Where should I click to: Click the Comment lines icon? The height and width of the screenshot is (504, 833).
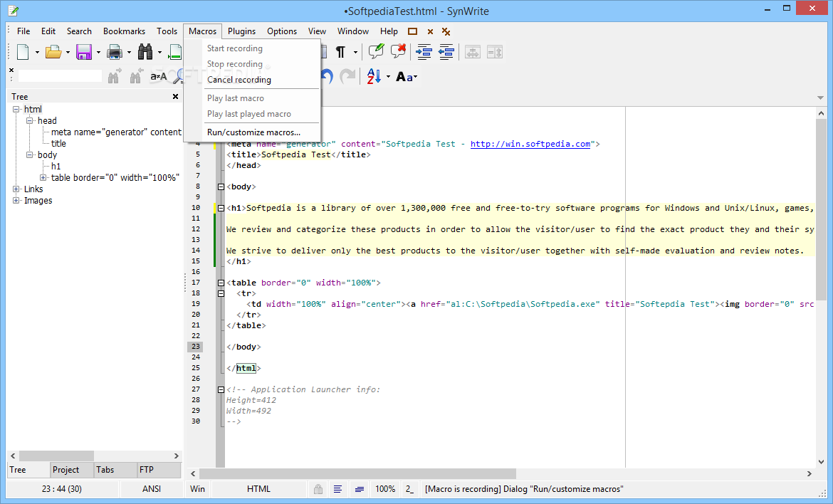[x=376, y=51]
